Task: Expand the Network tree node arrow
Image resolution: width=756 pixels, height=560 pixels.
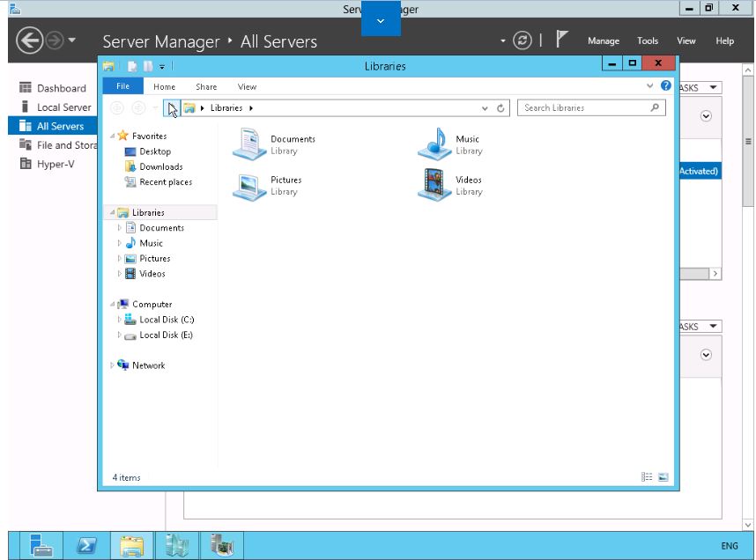Action: (112, 365)
